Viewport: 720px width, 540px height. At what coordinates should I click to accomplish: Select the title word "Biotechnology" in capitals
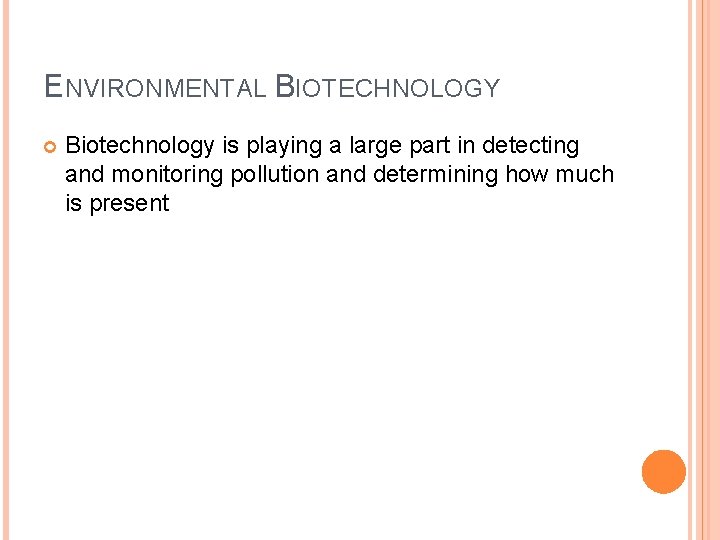tap(387, 88)
